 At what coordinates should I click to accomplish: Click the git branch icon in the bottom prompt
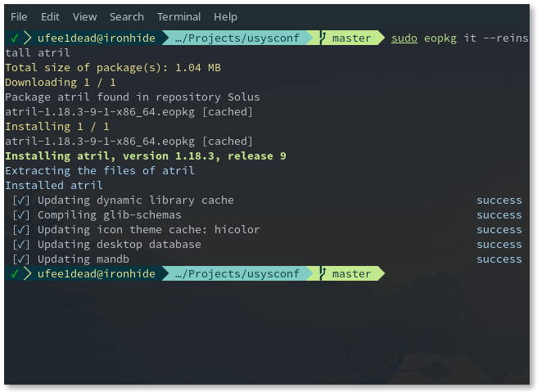(323, 273)
